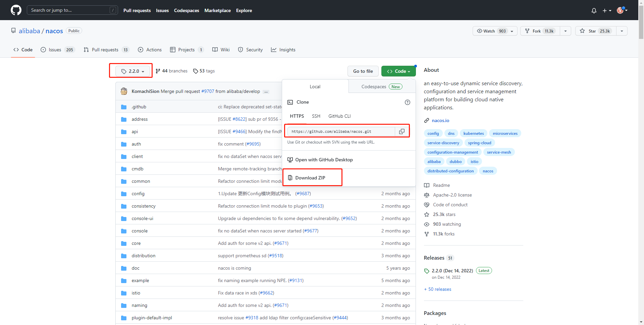Star the nacos repository

tap(596, 31)
